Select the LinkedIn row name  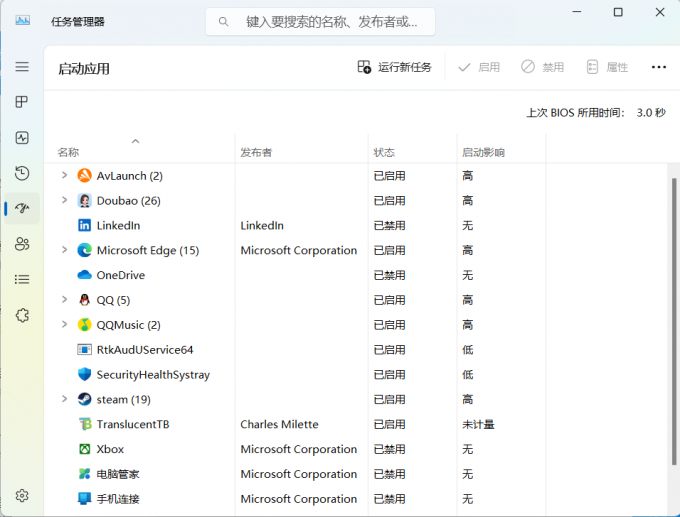[x=118, y=226]
